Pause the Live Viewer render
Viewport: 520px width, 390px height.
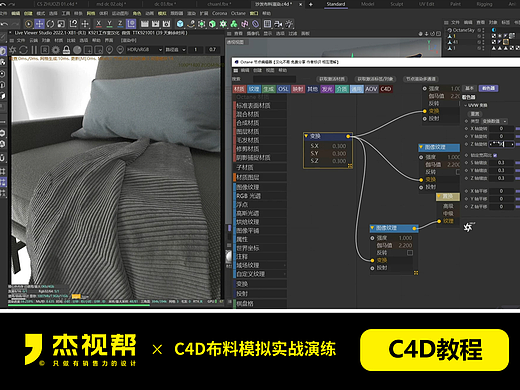pos(34,50)
